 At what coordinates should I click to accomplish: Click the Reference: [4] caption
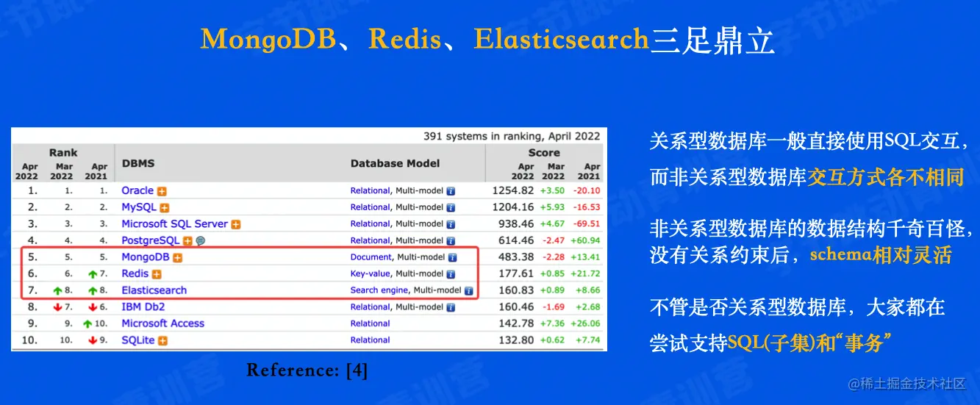(307, 370)
